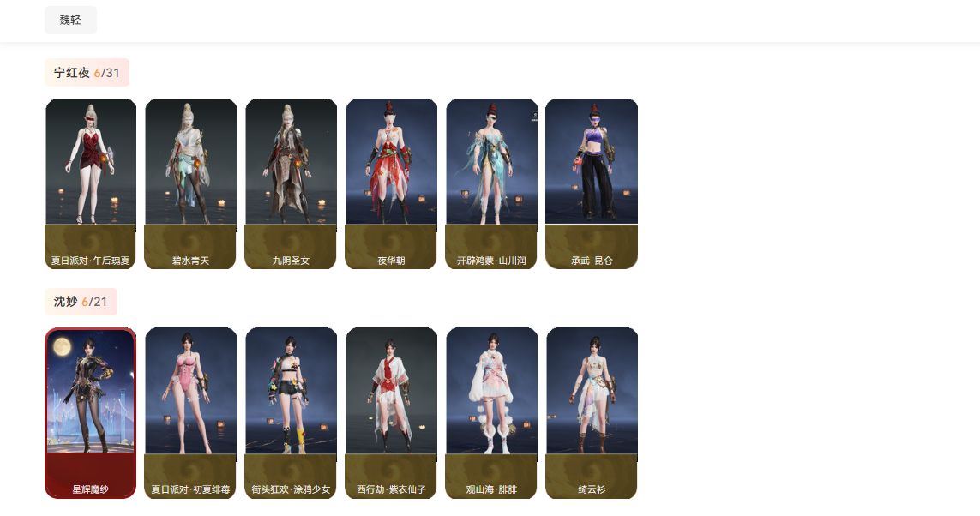Open the 开辟鸿蒙·山川润 skin card
Screen dimensions: 980x516
pyautogui.click(x=491, y=183)
